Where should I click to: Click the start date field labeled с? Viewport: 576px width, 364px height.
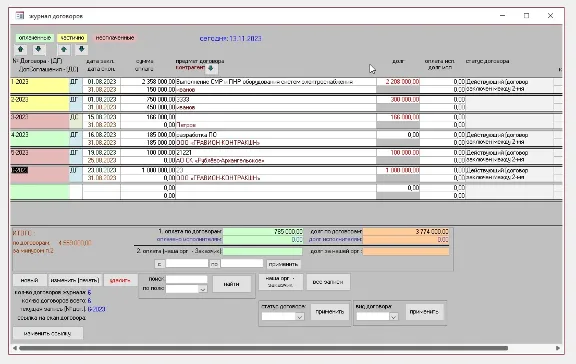click(187, 263)
